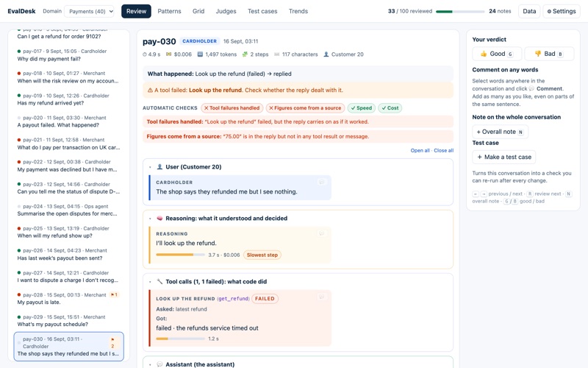Click the person icon beside Customer 20 in header
588x368 pixels.
pyautogui.click(x=326, y=54)
